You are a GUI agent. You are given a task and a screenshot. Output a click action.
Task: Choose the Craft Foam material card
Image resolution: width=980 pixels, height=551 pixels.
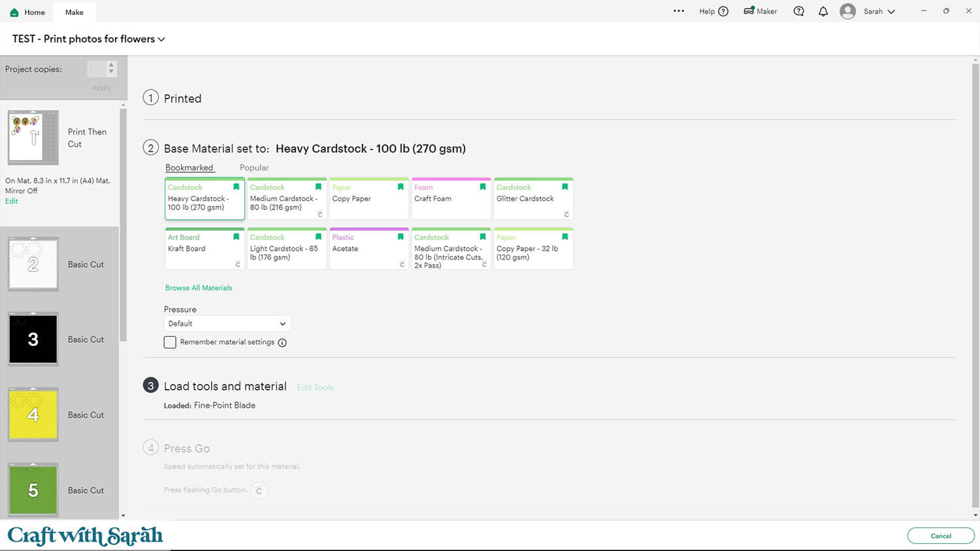pyautogui.click(x=451, y=198)
